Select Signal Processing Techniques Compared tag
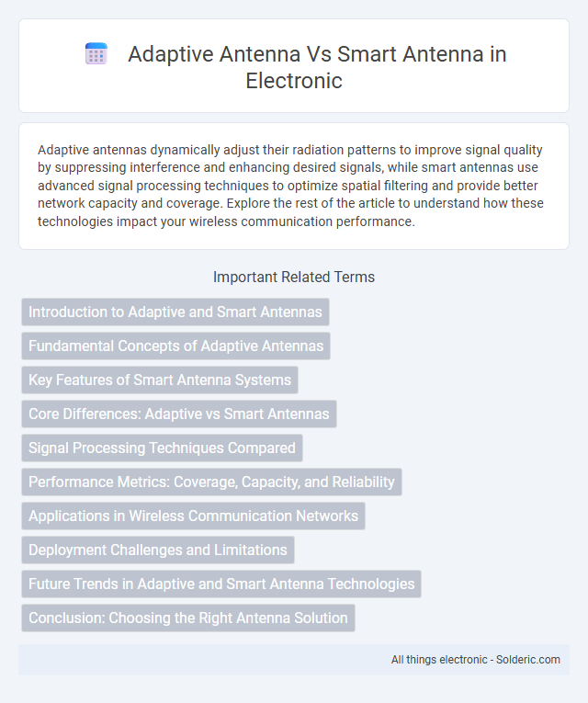 pyautogui.click(x=162, y=448)
